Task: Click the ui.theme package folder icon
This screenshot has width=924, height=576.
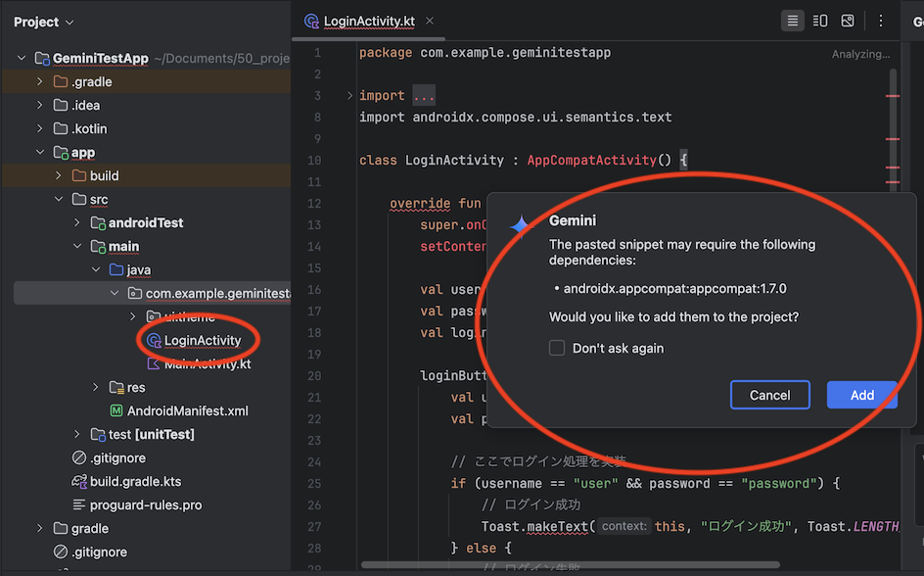Action: (154, 316)
